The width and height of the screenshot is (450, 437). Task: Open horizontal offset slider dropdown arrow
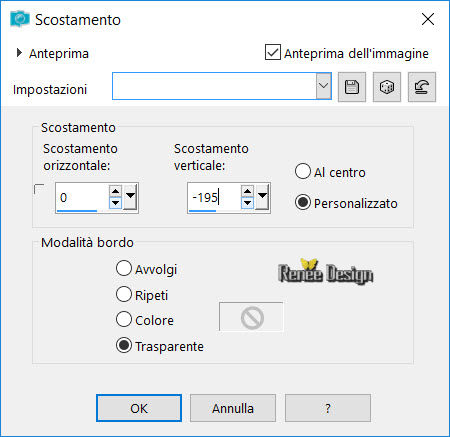pos(130,197)
